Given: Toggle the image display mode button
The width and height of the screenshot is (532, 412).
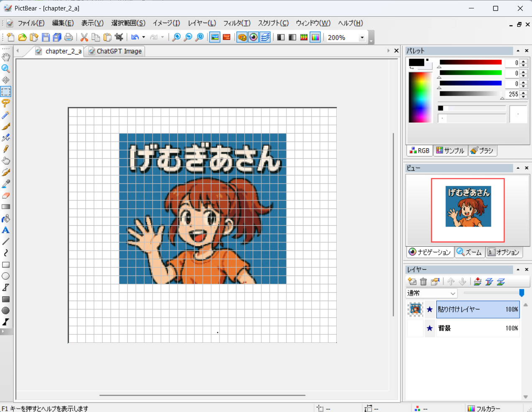Looking at the screenshot, I should coord(215,37).
